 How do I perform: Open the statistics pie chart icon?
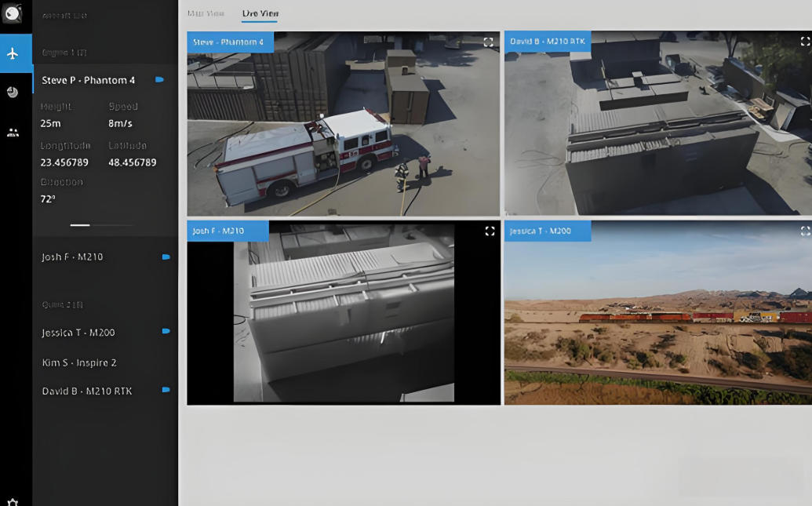tap(13, 93)
